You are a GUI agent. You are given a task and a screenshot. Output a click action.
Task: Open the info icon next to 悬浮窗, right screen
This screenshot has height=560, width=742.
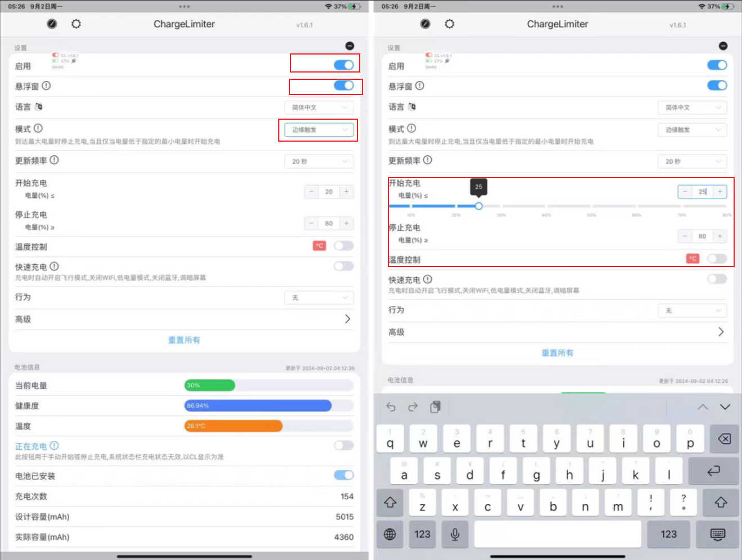click(x=420, y=85)
